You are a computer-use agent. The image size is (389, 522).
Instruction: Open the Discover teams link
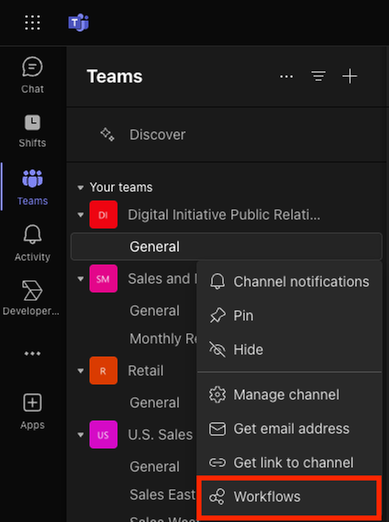coord(157,135)
